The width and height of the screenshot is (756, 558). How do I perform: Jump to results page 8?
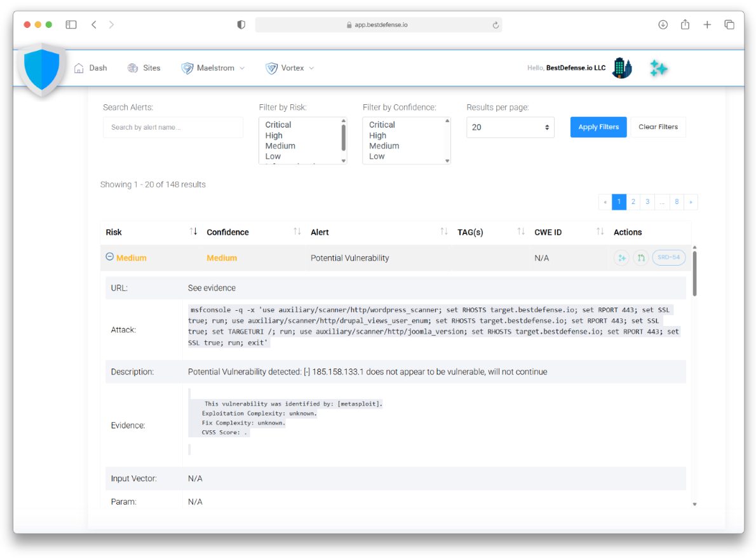[677, 202]
